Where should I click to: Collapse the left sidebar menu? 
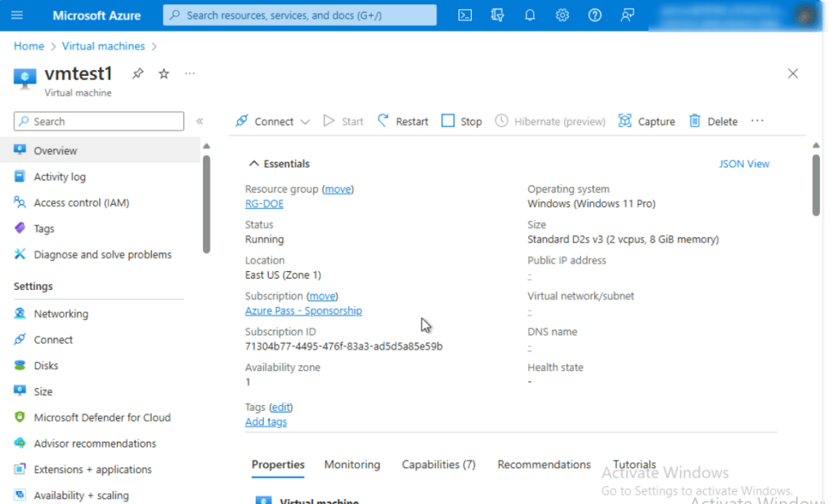pos(199,122)
